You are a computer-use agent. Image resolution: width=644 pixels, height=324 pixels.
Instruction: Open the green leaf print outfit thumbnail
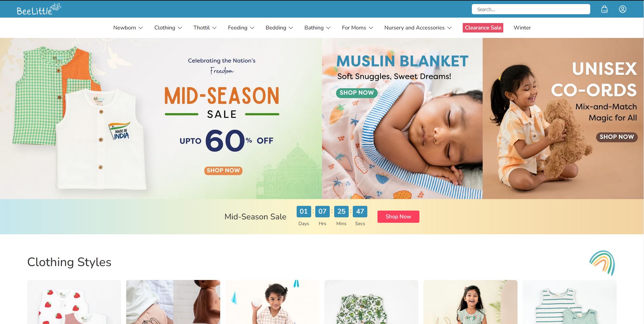[371, 302]
